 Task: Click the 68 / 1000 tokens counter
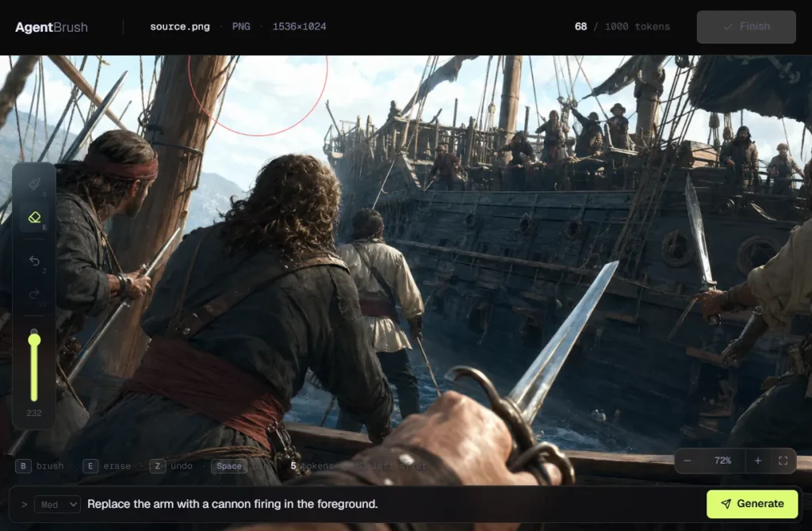coord(622,26)
